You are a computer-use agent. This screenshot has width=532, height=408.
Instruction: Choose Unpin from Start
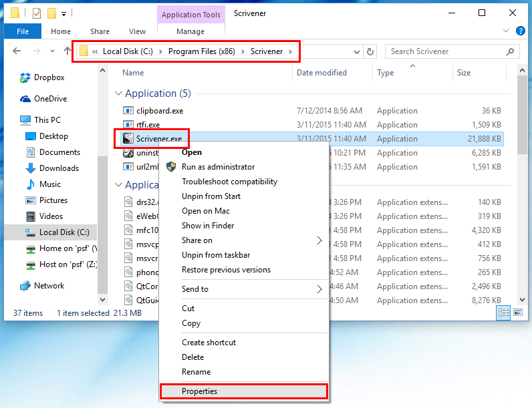[x=211, y=196]
